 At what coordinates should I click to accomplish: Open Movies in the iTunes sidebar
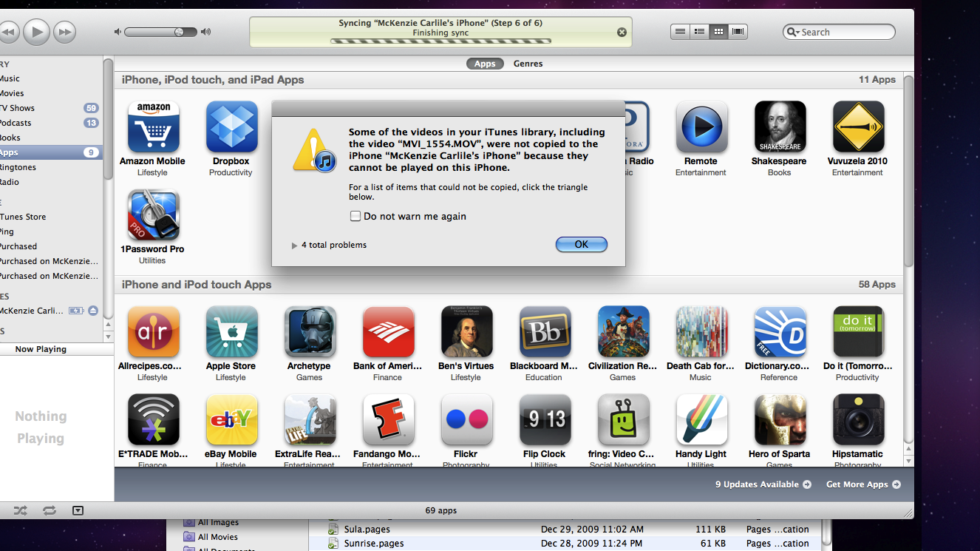(50, 93)
